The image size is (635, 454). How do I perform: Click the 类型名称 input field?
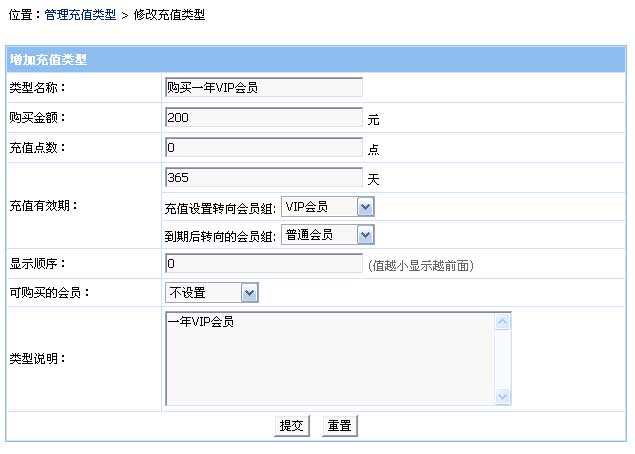pos(263,88)
